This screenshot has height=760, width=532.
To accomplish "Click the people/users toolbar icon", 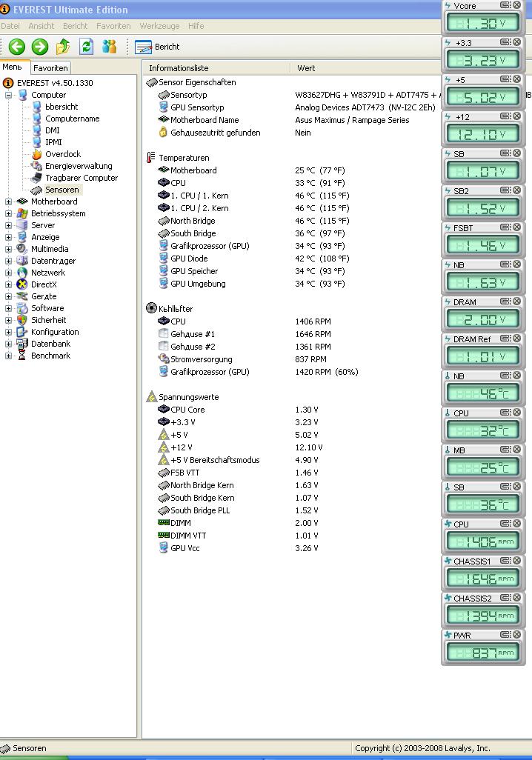I will click(110, 47).
